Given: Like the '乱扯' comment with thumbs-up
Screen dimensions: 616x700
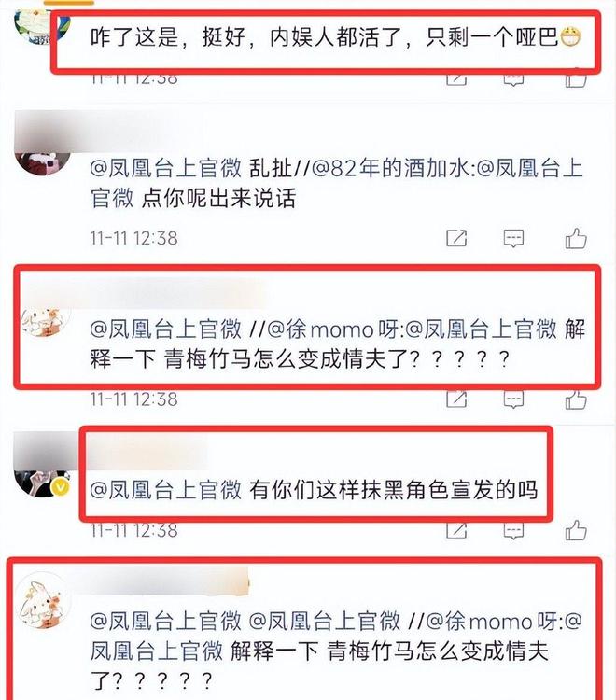Looking at the screenshot, I should 576,238.
